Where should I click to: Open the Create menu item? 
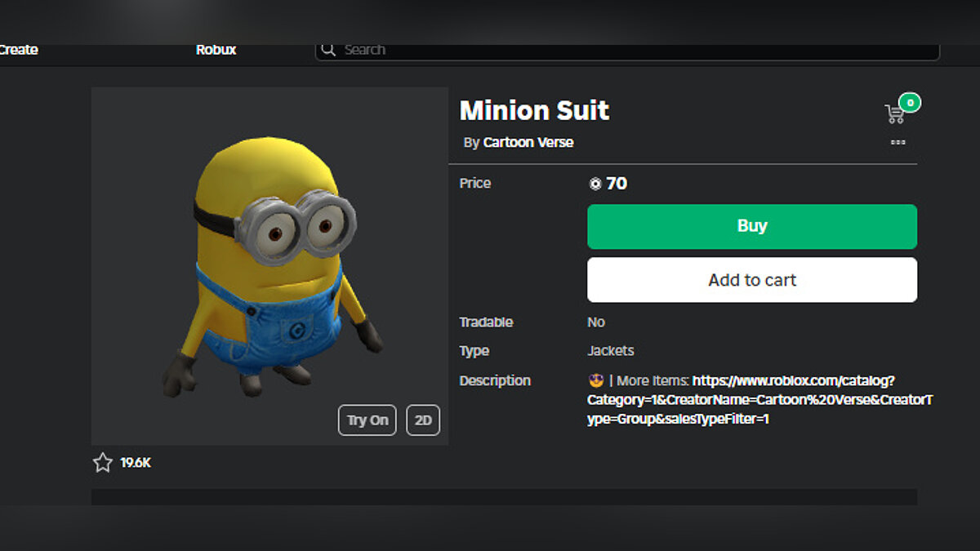point(18,50)
